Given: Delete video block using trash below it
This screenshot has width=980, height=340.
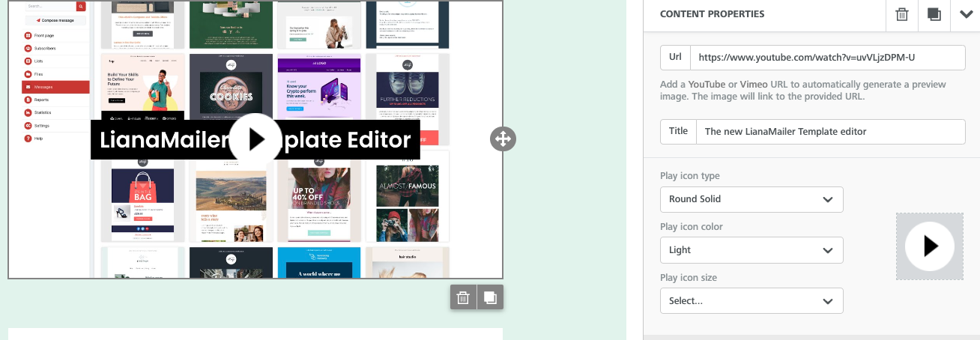Looking at the screenshot, I should (463, 297).
